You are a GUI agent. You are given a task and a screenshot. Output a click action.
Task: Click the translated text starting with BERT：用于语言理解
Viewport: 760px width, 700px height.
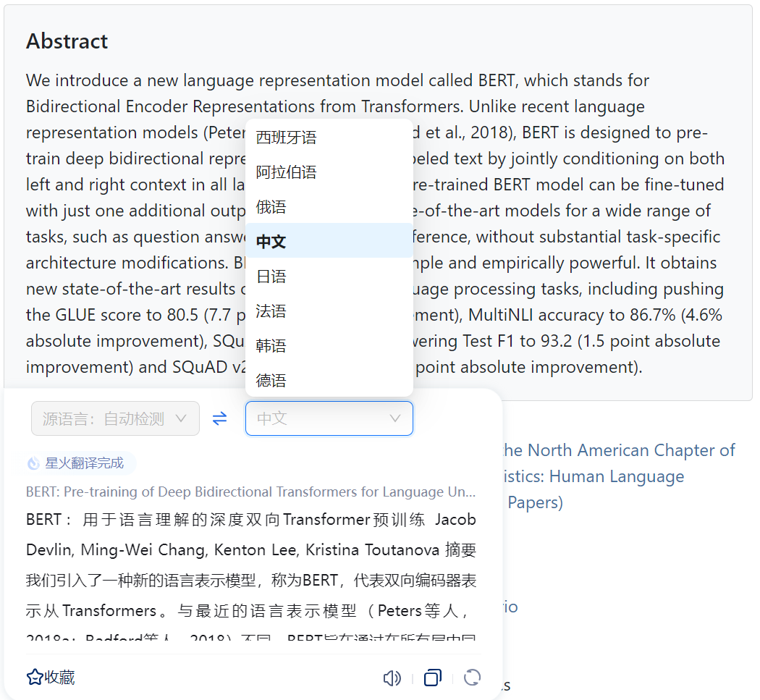(x=251, y=577)
